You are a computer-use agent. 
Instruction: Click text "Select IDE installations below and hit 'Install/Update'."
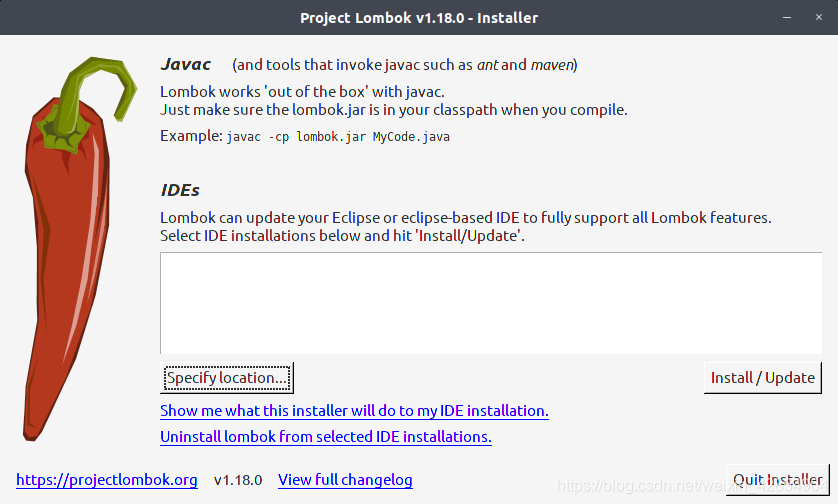click(x=343, y=236)
